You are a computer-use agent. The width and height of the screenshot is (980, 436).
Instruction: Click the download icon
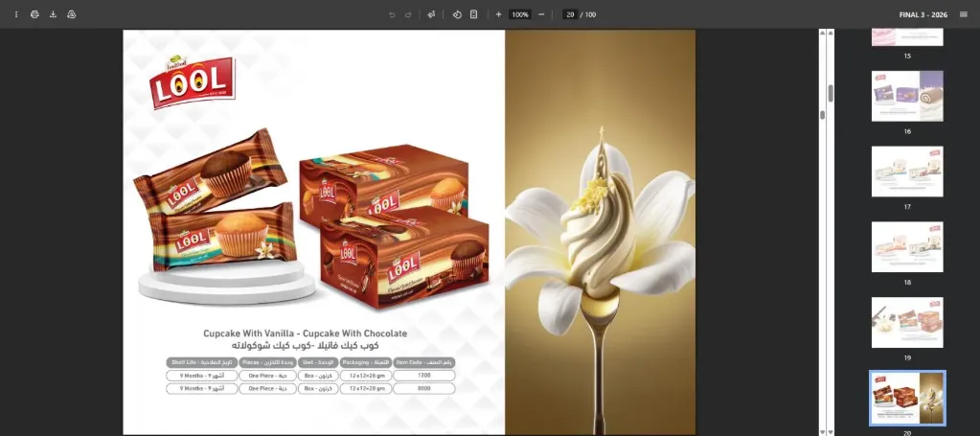(x=53, y=14)
